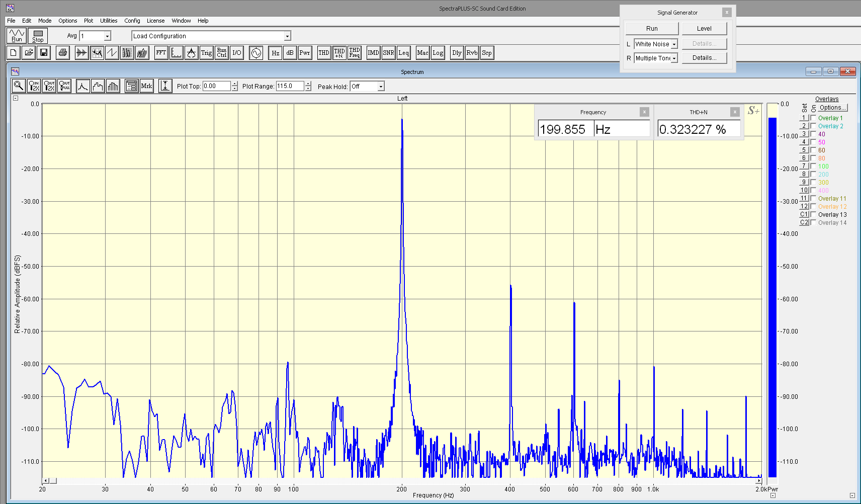This screenshot has height=504, width=861.
Task: Open the Run Ctrl icon
Action: pyautogui.click(x=221, y=52)
